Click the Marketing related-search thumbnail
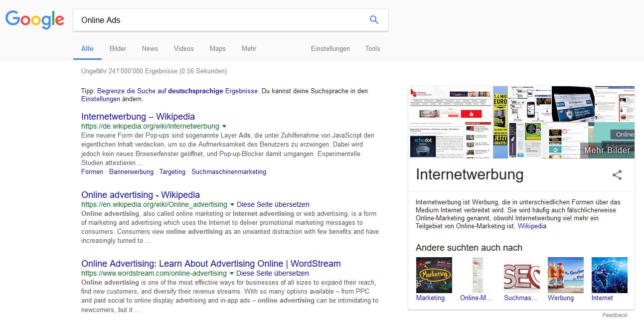Viewport: 644px width, 327px height. tap(434, 275)
